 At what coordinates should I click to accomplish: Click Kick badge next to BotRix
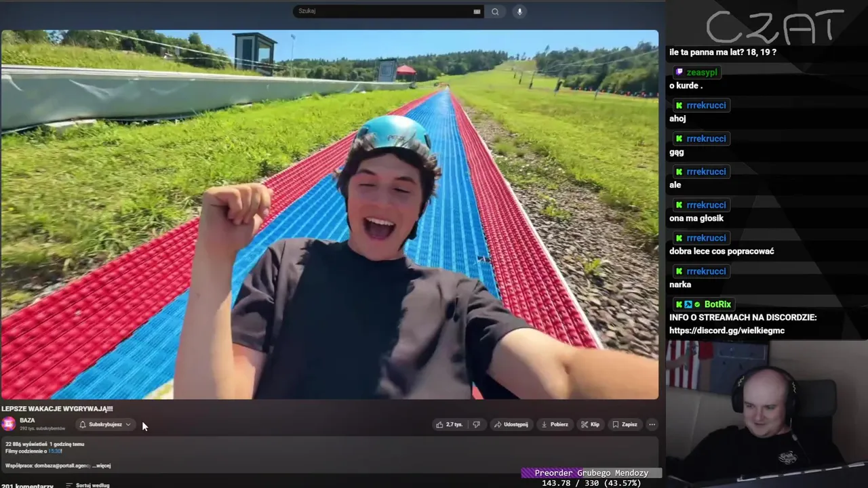(679, 305)
